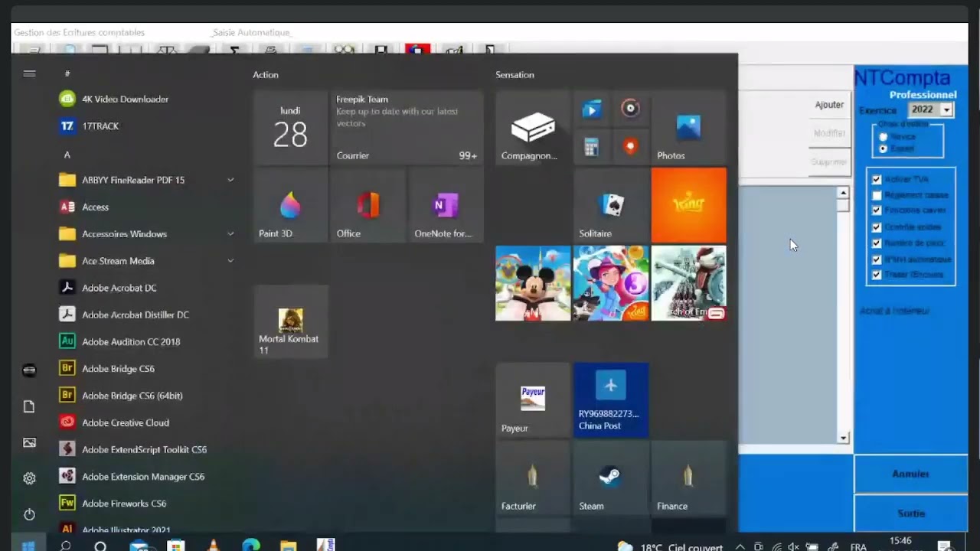Open the Compagnon tile
The image size is (980, 551).
tap(533, 128)
